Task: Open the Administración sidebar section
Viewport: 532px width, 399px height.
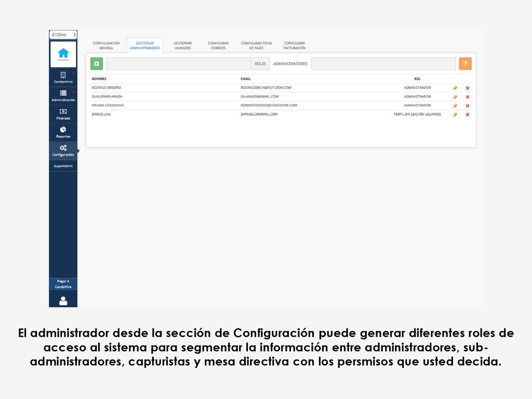Action: point(63,96)
